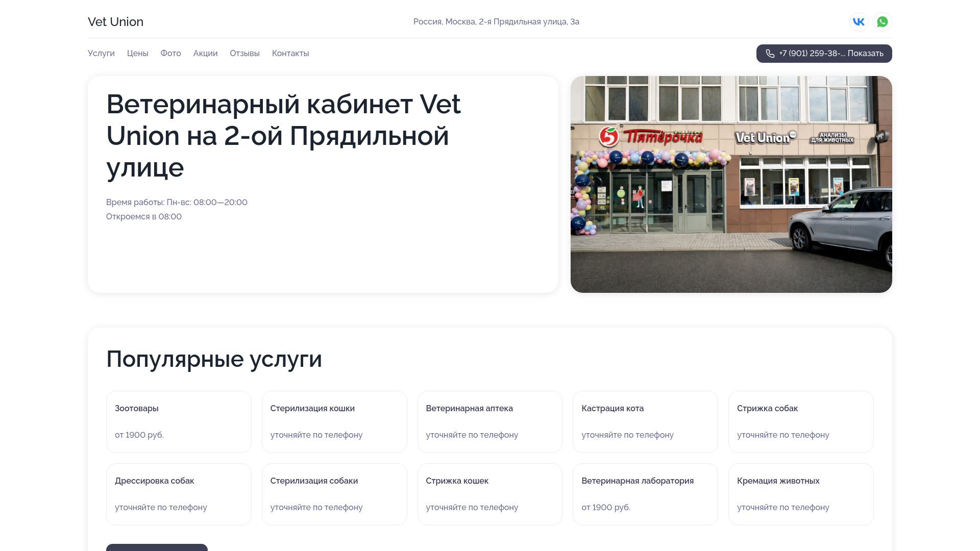
Task: Click the main clinic title heading
Action: 283,136
